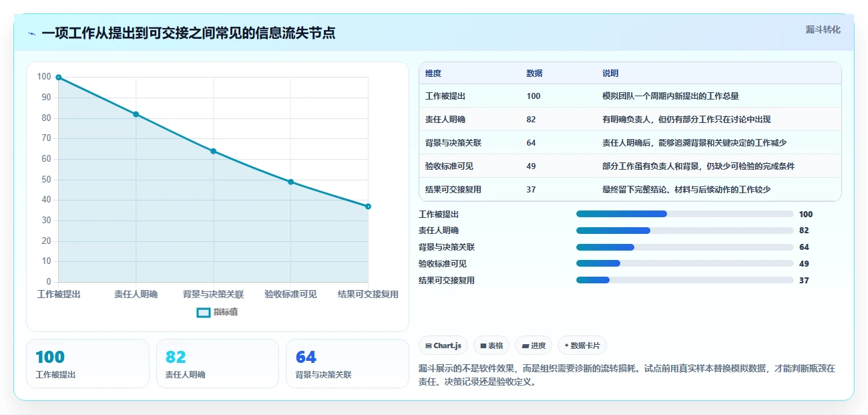
Task: Select the 背景与决策关联 table row cell
Action: pos(453,143)
